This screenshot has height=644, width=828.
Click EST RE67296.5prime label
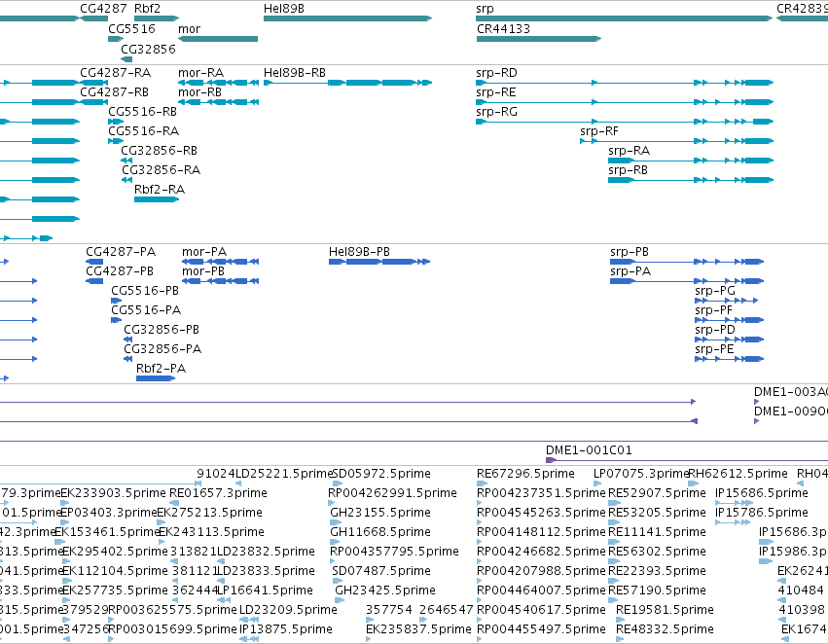click(525, 474)
